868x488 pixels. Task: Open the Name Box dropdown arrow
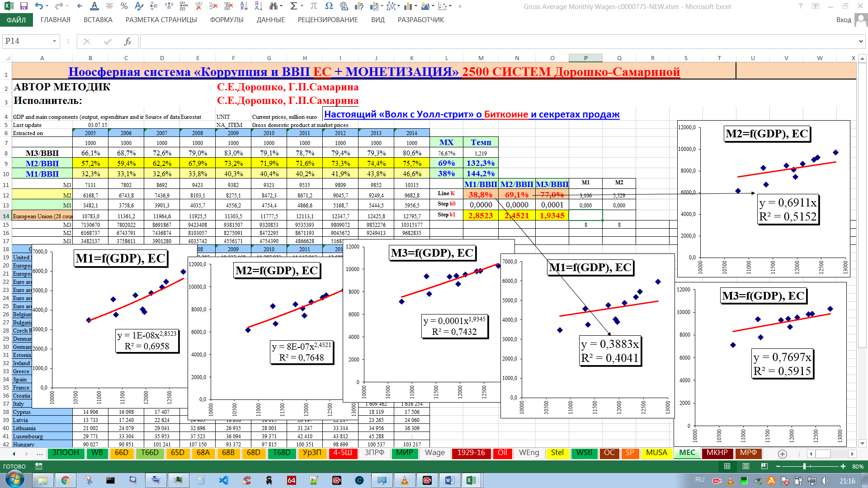point(54,42)
